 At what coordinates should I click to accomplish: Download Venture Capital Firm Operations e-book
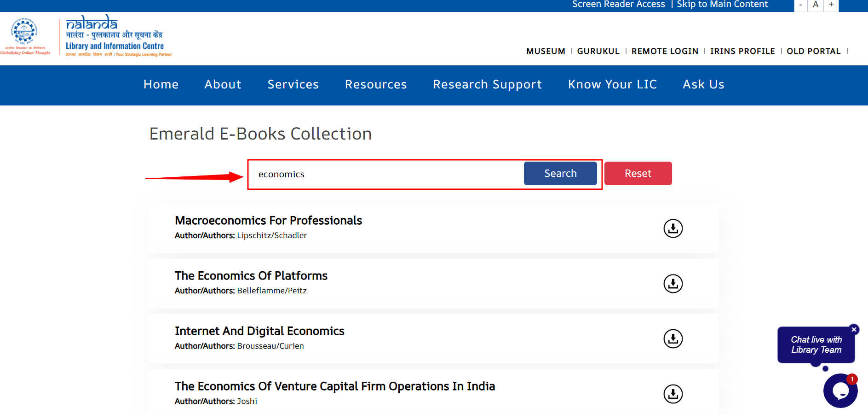point(673,394)
